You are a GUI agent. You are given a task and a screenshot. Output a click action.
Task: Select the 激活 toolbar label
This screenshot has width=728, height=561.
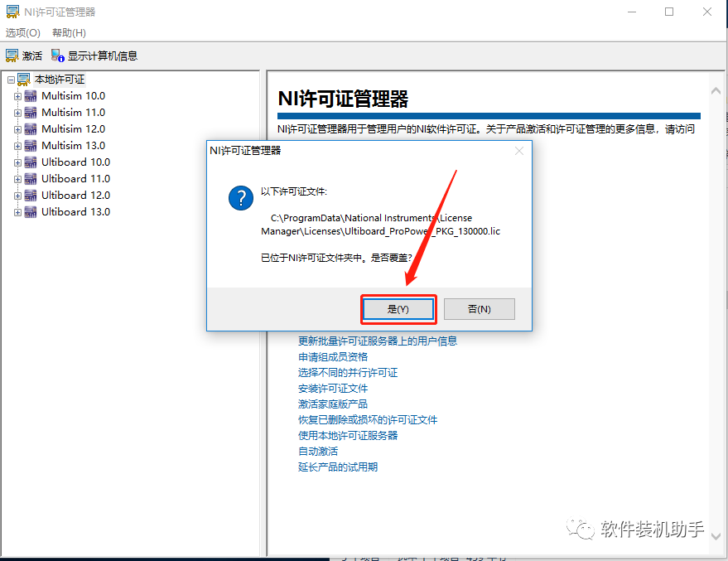[x=32, y=56]
